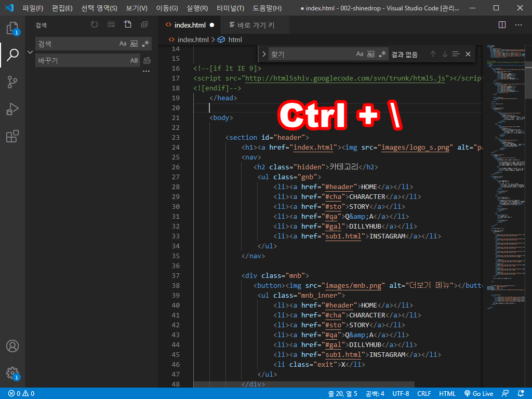Open new search editor icon
The width and height of the screenshot is (532, 399).
tap(128, 25)
